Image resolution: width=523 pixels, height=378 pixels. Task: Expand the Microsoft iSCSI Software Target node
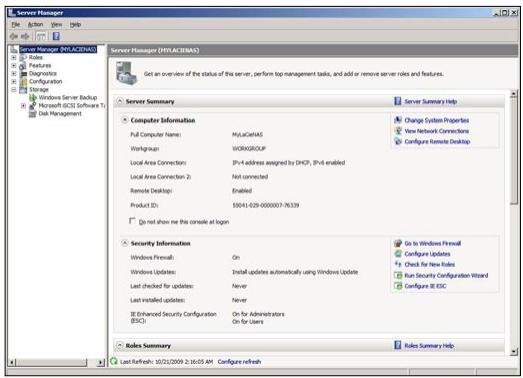coord(23,105)
